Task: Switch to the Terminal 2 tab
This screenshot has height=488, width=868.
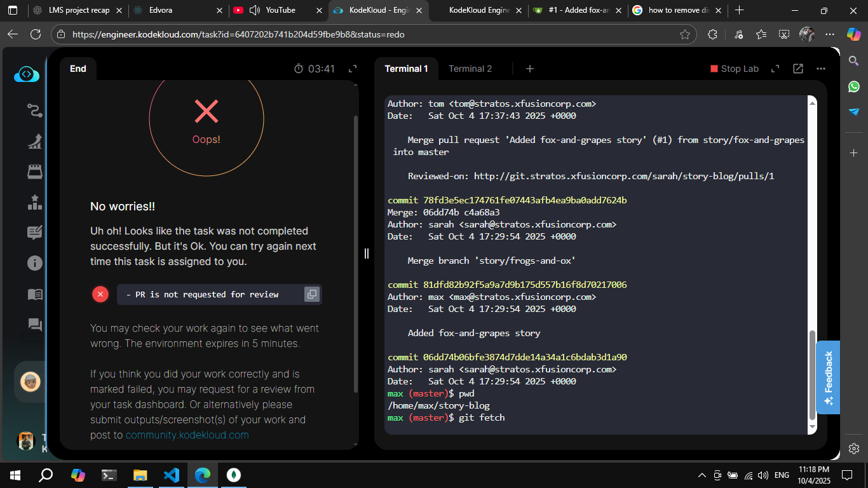Action: tap(470, 69)
